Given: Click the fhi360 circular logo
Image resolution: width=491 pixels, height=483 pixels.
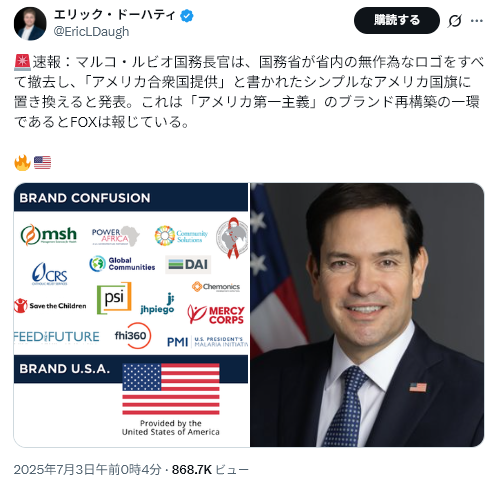Looking at the screenshot, I should (133, 335).
